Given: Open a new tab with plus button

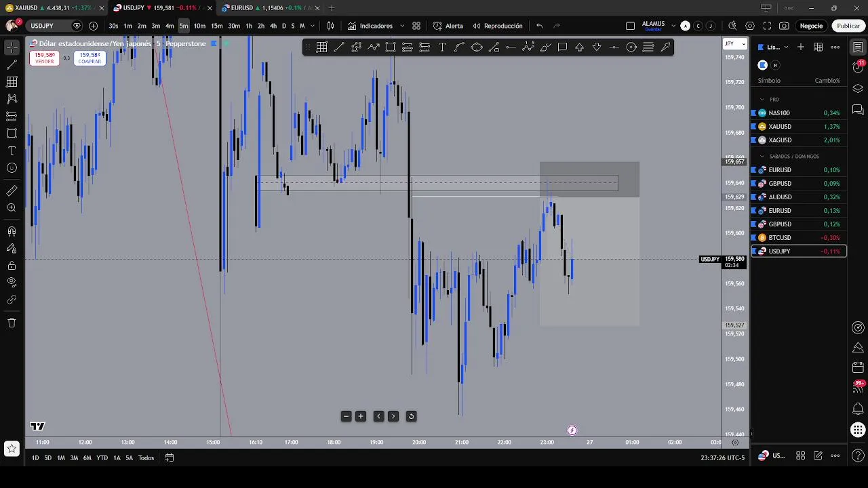Looking at the screenshot, I should pyautogui.click(x=332, y=7).
